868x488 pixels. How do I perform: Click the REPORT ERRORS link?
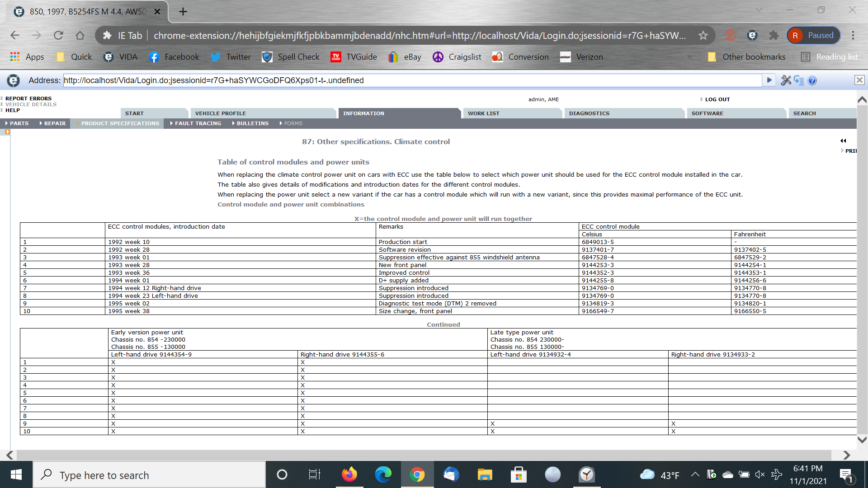28,99
